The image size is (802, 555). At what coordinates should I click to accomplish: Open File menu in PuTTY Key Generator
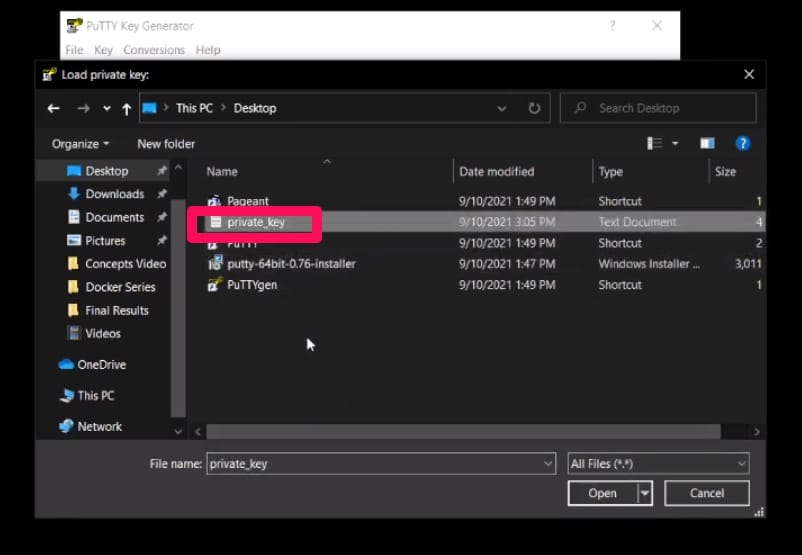(74, 50)
